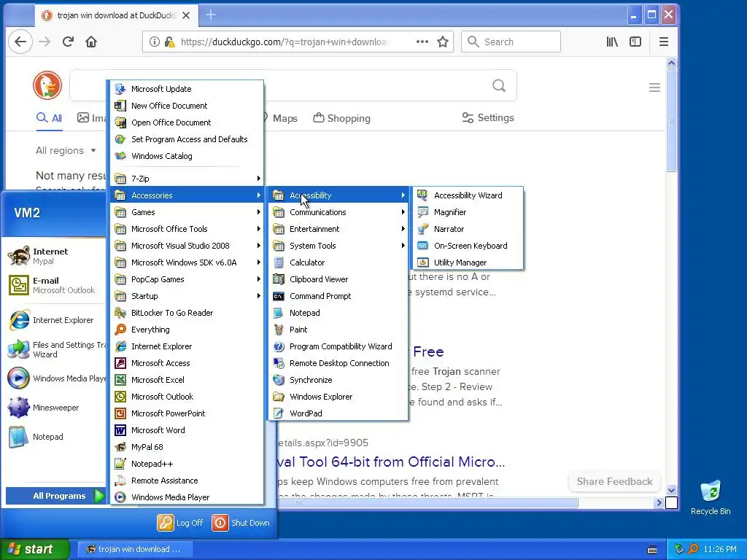
Task: Bookmark this page with star icon
Action: click(x=443, y=42)
